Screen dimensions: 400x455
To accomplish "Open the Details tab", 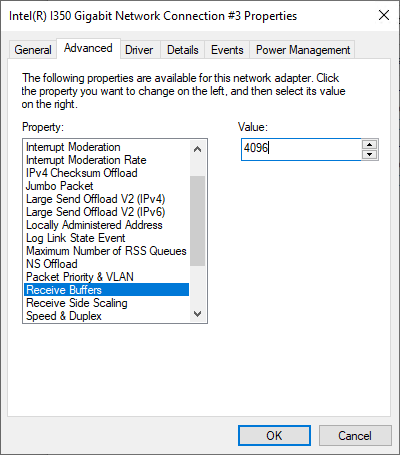I will [183, 50].
